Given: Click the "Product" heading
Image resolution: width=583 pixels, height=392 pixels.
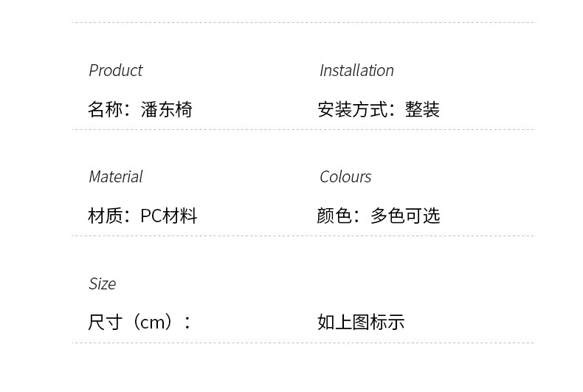Looking at the screenshot, I should (115, 70).
